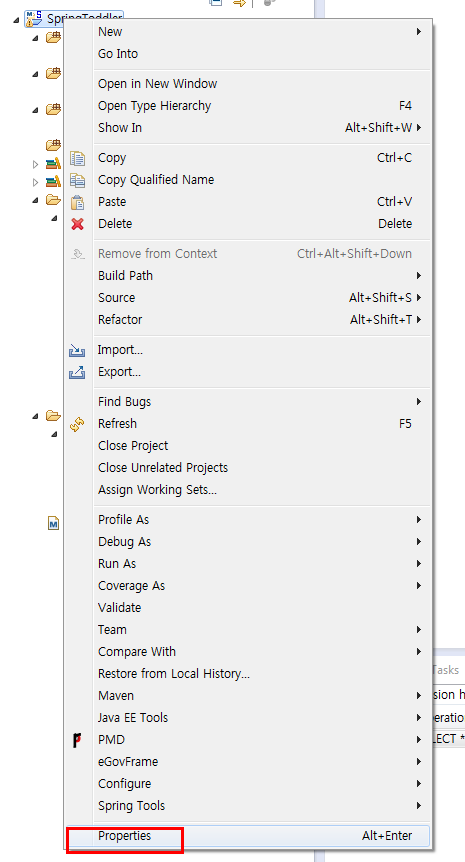Click the Export icon
This screenshot has width=465, height=862.
77,372
